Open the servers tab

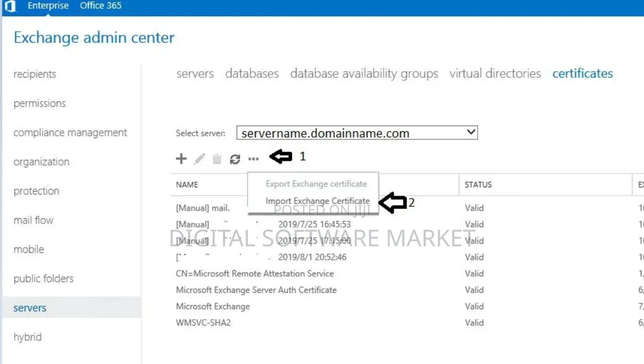click(x=195, y=74)
